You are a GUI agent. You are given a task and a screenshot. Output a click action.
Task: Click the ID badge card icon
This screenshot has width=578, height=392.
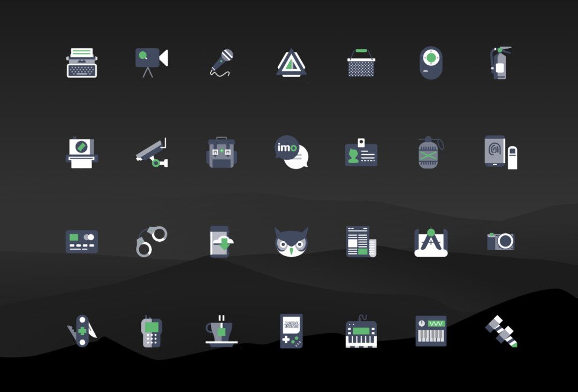pos(361,152)
